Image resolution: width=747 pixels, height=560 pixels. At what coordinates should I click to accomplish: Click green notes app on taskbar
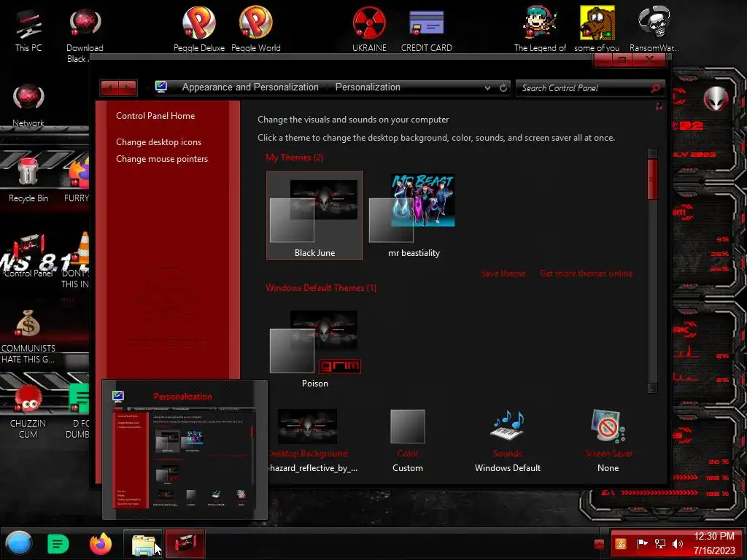58,544
